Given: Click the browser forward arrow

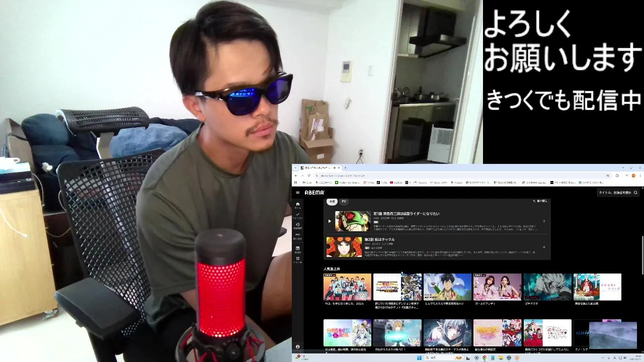Looking at the screenshot, I should click(302, 175).
